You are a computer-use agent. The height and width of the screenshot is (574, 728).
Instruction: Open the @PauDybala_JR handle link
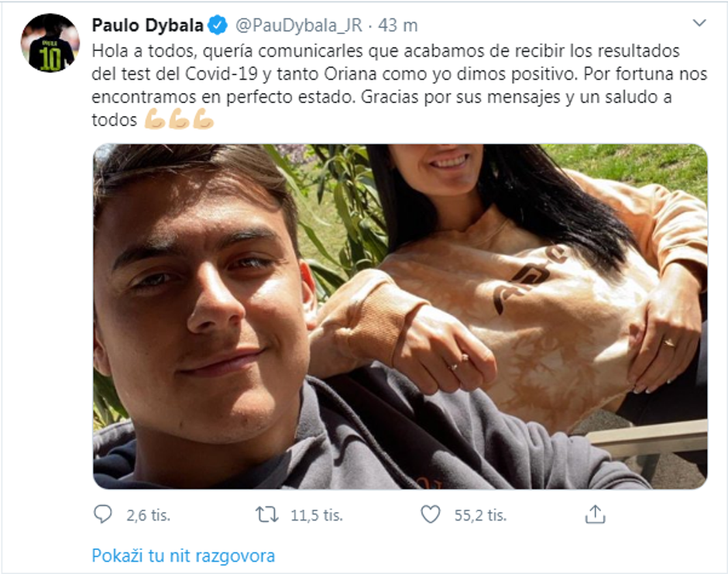tap(299, 26)
